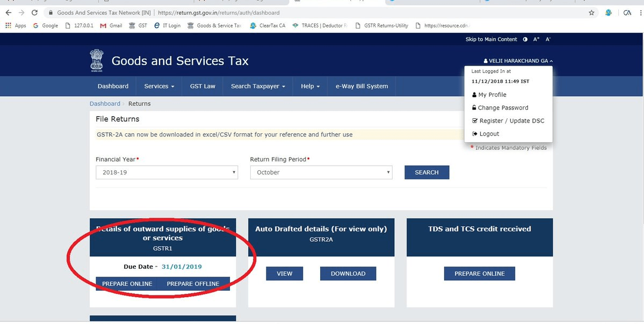Bookmark this page with the star icon

point(591,12)
